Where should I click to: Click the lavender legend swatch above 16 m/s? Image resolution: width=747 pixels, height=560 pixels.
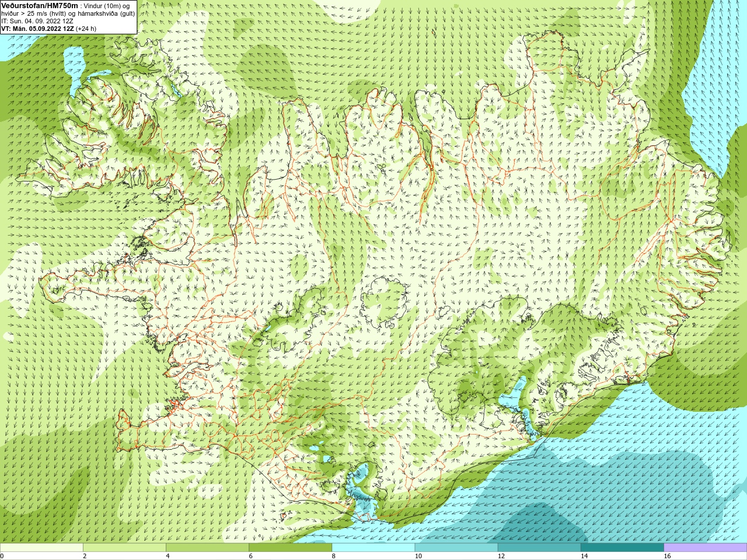pyautogui.click(x=705, y=548)
